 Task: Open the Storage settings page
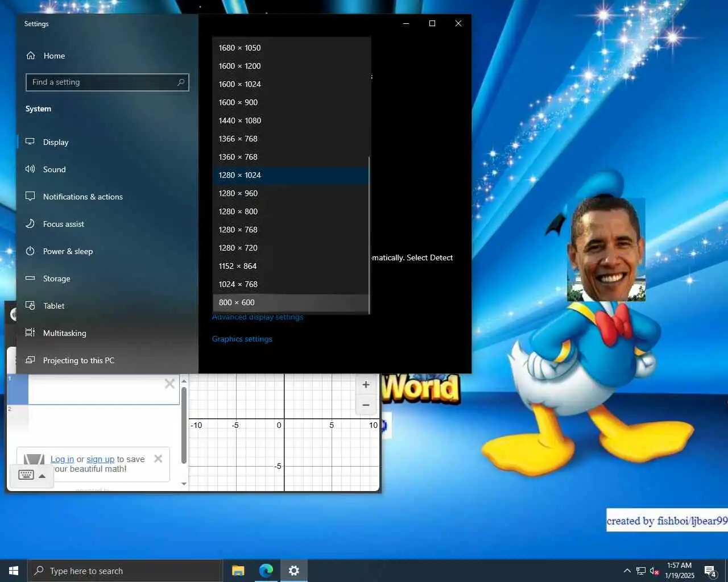pyautogui.click(x=107, y=278)
